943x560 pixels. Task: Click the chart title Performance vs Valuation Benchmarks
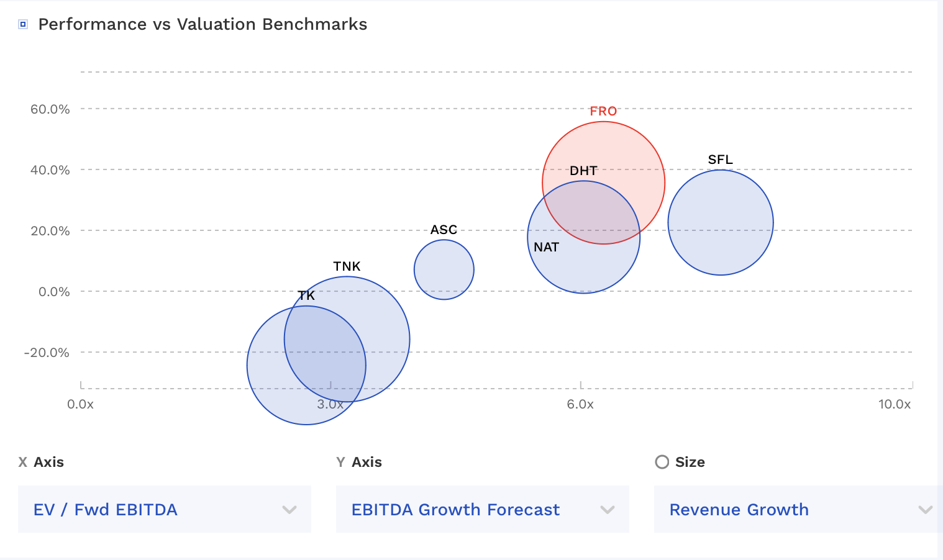coord(203,24)
